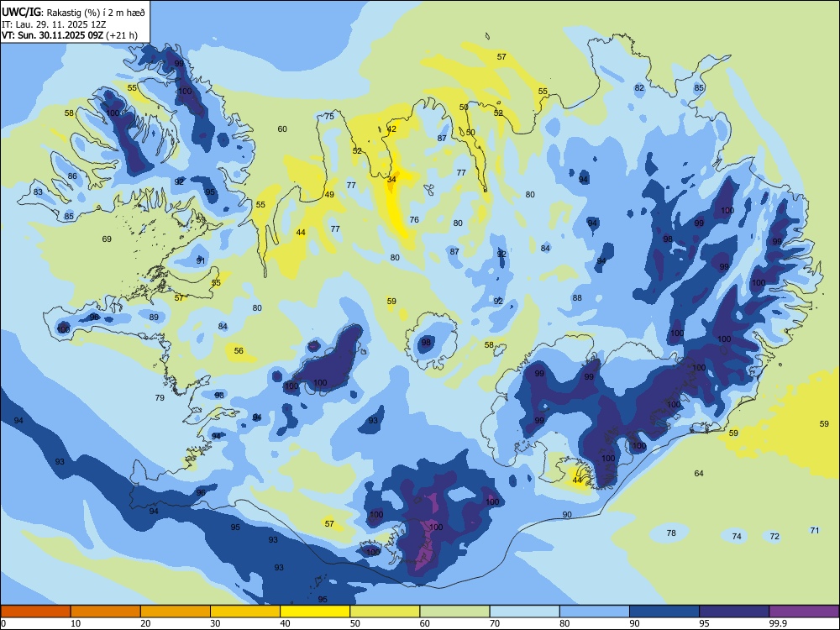Click the dark blue 90–95 legend swatch
Screen dimensions: 840x630
point(664,612)
